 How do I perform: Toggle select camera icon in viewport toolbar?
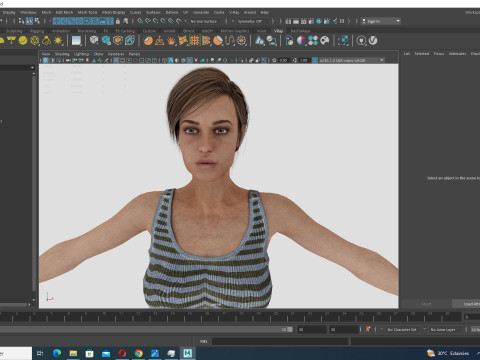(45, 60)
